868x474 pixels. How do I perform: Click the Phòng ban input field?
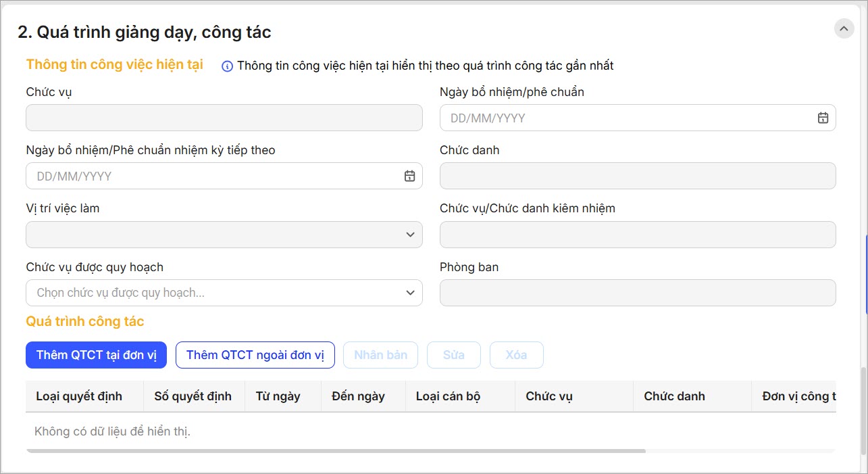(x=637, y=293)
